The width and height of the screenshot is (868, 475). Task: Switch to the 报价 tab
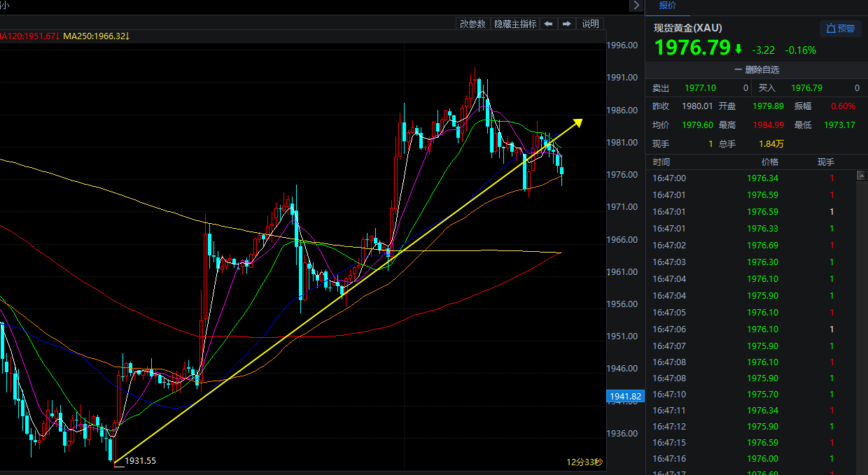tap(667, 6)
